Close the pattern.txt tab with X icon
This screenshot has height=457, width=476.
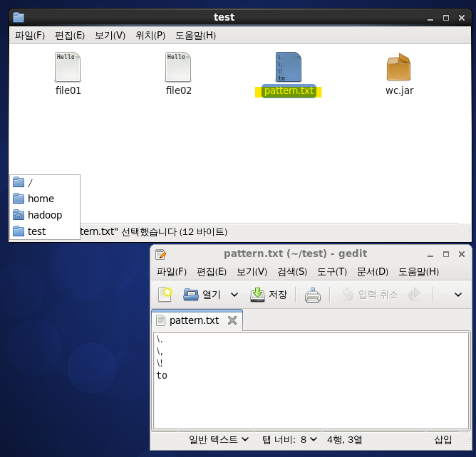(x=232, y=320)
